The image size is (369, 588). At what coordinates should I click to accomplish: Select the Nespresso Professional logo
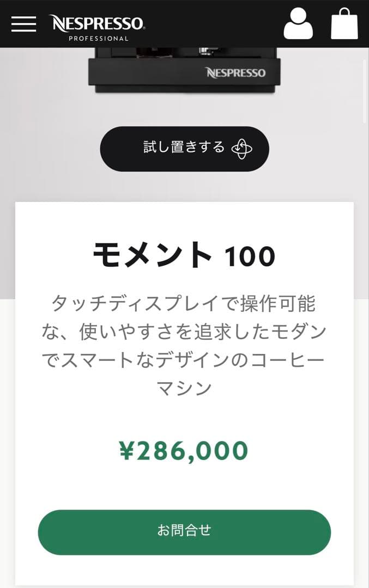tap(96, 23)
